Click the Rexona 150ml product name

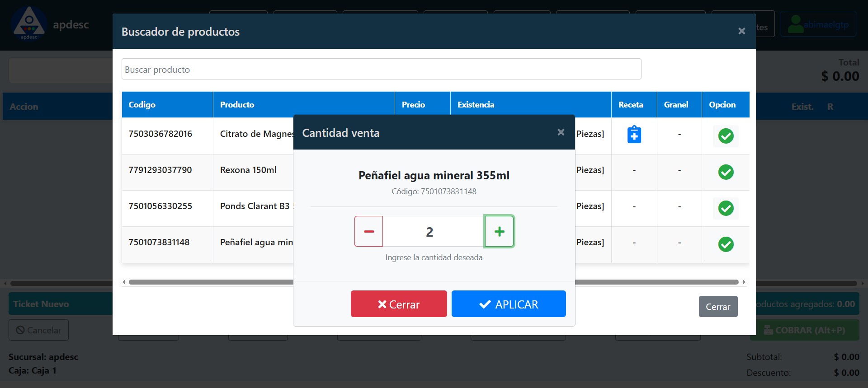(x=248, y=170)
